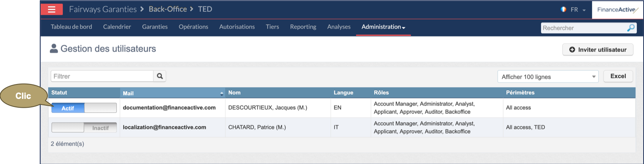Open the red hamburger menu
Viewport: 644px width, 164px height.
tap(51, 9)
